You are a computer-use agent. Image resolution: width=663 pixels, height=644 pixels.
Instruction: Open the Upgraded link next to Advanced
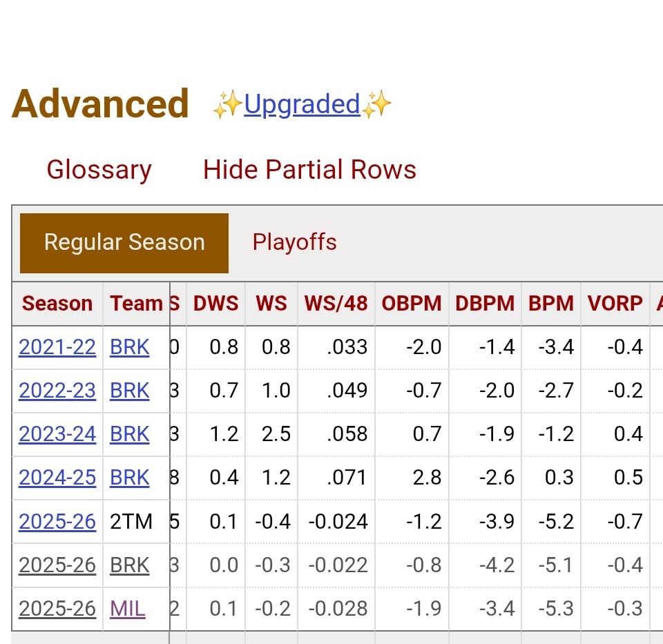pos(302,104)
